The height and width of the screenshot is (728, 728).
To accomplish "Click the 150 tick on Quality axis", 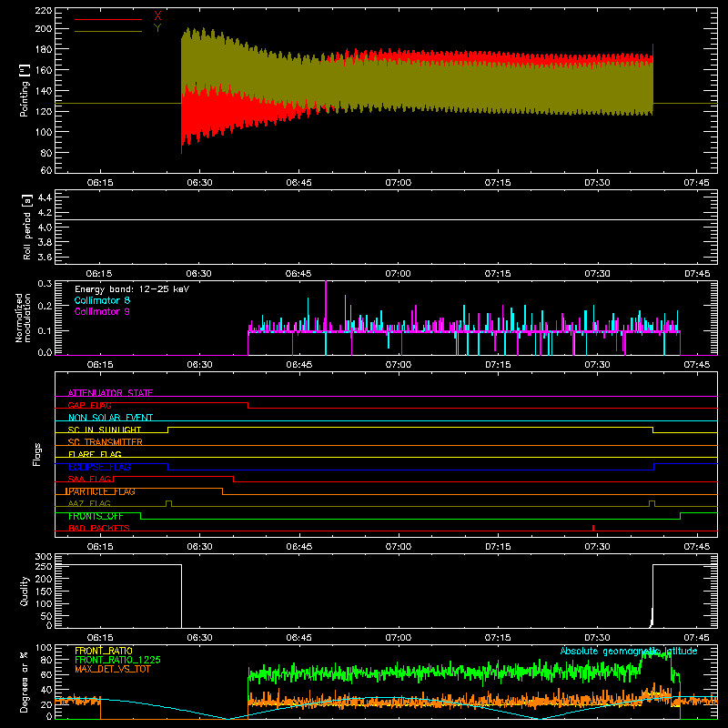I will tap(44, 591).
